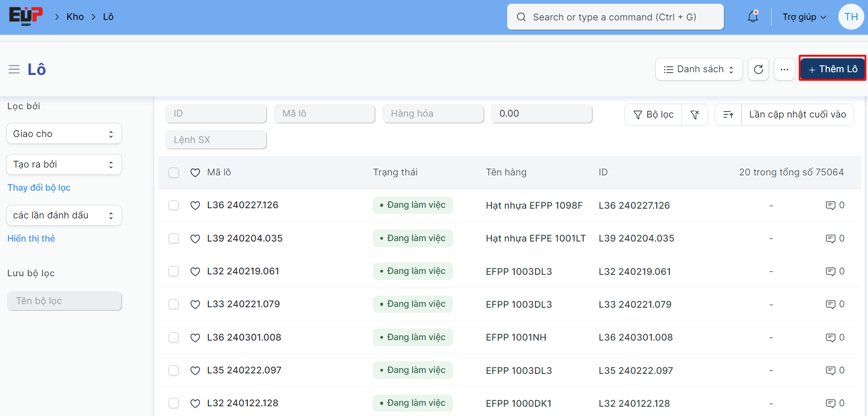Click the Thêm Lô button
This screenshot has height=416, width=868.
coord(832,69)
